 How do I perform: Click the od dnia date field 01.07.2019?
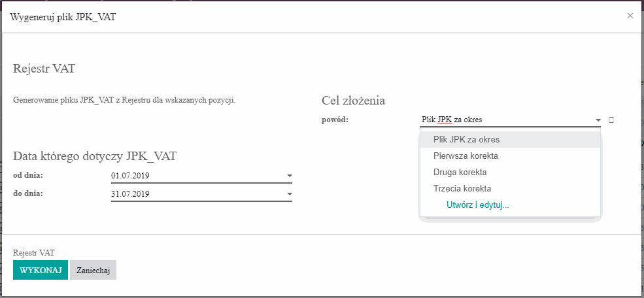click(x=196, y=176)
